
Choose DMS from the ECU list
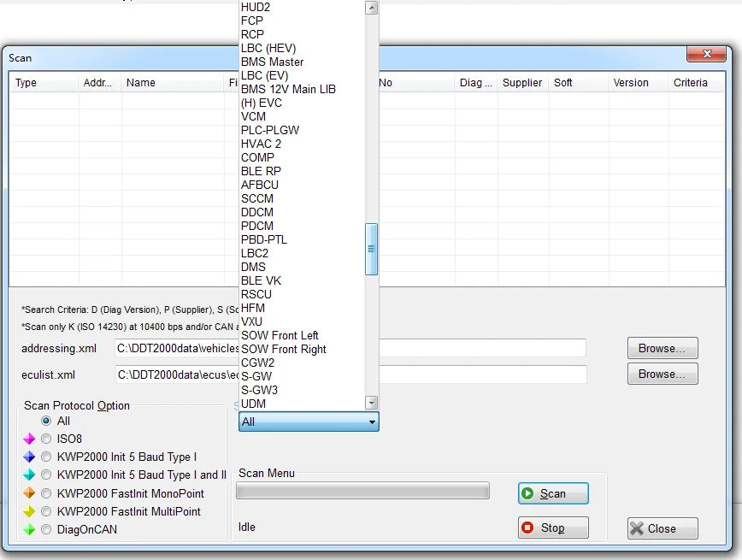pos(302,267)
